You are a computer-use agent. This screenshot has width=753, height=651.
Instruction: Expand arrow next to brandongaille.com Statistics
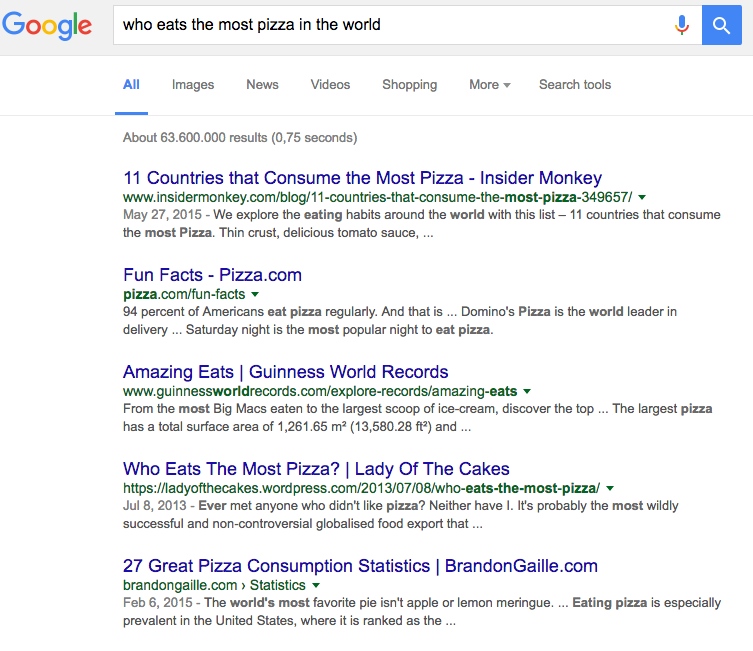pos(316,585)
